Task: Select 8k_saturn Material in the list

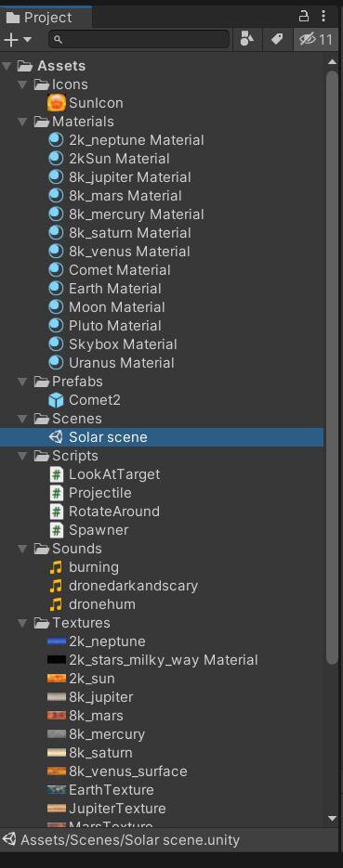Action: point(129,233)
